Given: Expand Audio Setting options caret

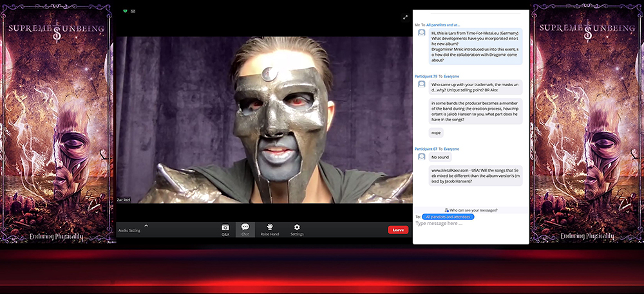Looking at the screenshot, I should coord(146,225).
